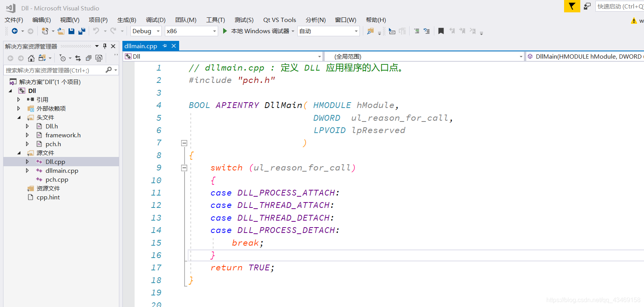Open the 文件(F) menu

point(14,20)
